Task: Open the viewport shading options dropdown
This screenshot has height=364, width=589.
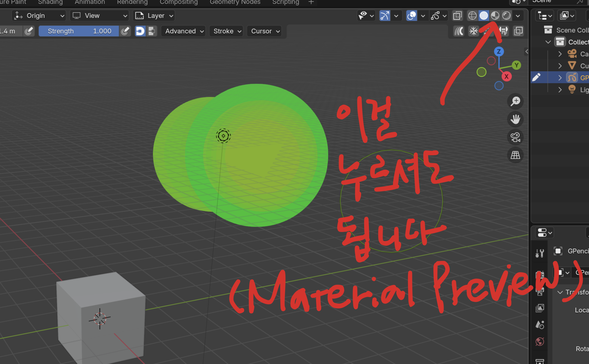Action: [518, 16]
